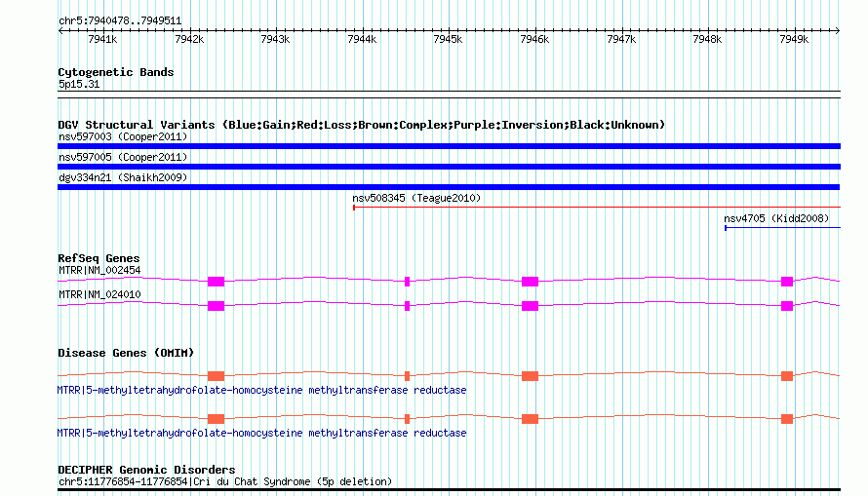Open the upper MTRR methyltransferase reductase OMIM link

coord(261,391)
